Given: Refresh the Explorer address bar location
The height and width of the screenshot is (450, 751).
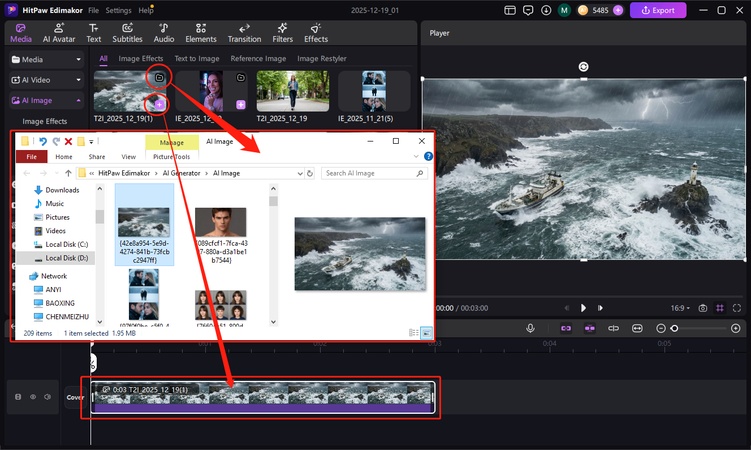Looking at the screenshot, I should (x=311, y=173).
